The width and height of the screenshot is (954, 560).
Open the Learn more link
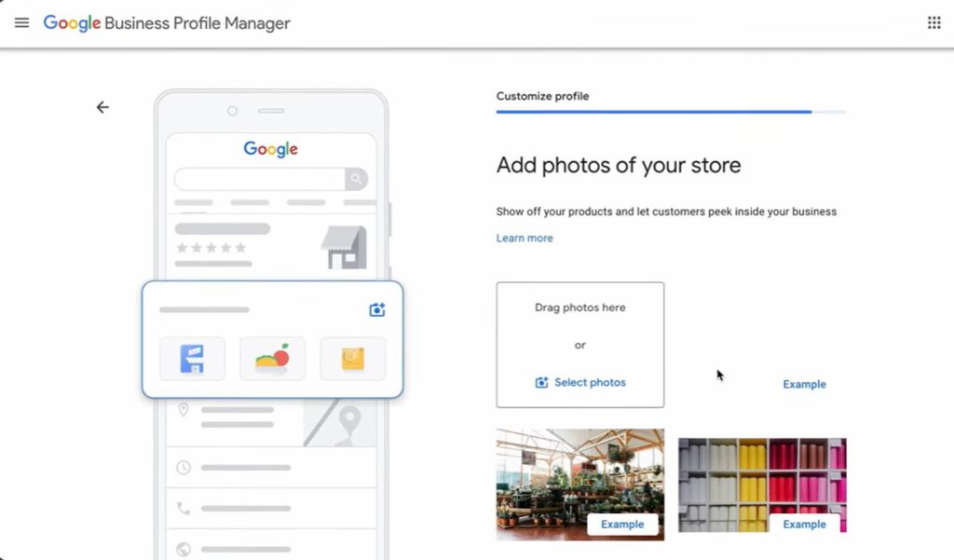point(525,238)
